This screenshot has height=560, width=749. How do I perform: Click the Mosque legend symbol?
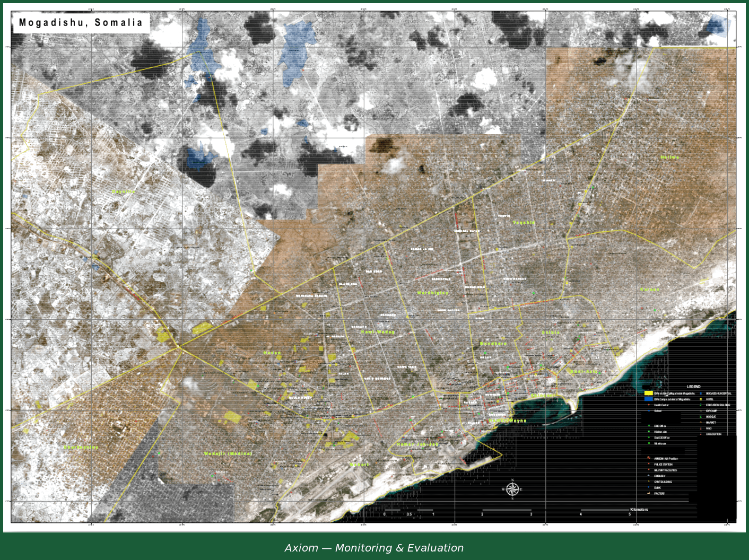(x=701, y=417)
